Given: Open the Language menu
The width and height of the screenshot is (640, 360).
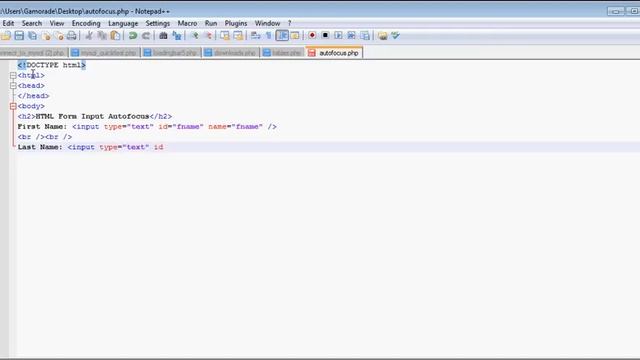Looking at the screenshot, I should click(123, 23).
